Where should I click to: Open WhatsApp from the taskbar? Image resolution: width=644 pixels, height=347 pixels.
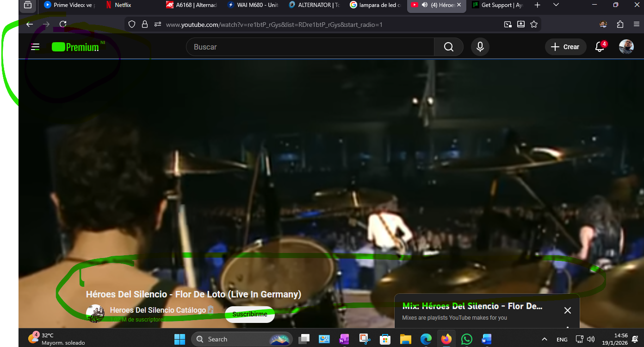(x=466, y=339)
